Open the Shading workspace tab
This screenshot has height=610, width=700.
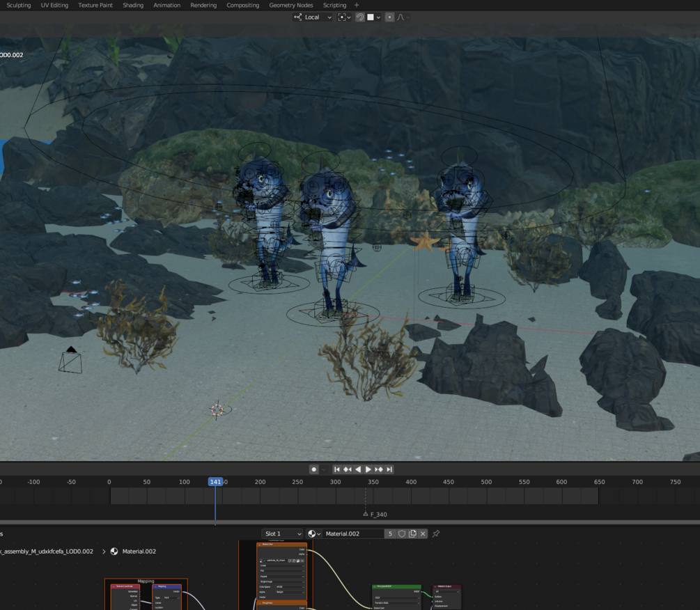[133, 6]
